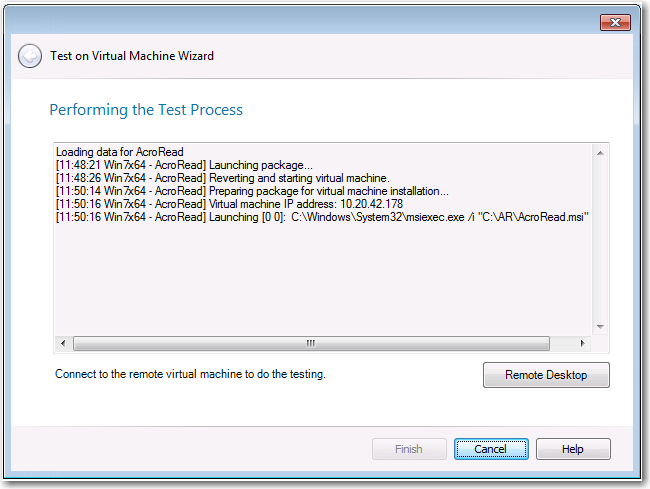Screen dimensions: 650x489
Task: Click the log's scroll down arrow
Action: (x=600, y=326)
